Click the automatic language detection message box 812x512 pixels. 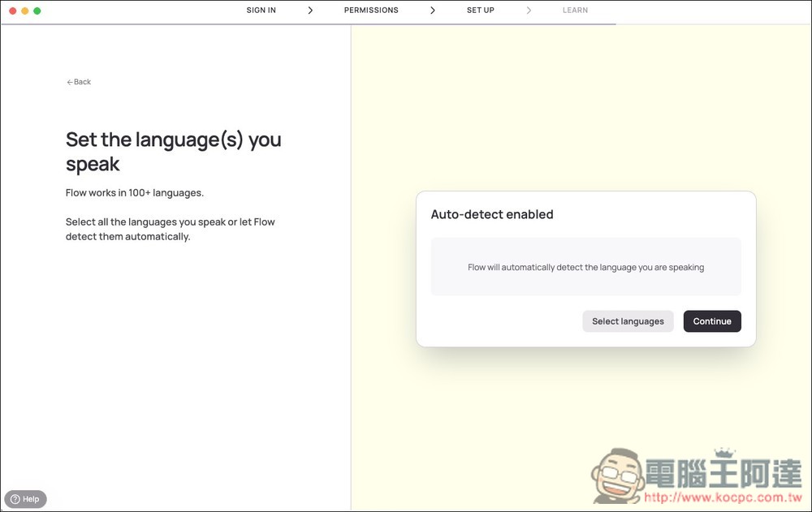(585, 267)
